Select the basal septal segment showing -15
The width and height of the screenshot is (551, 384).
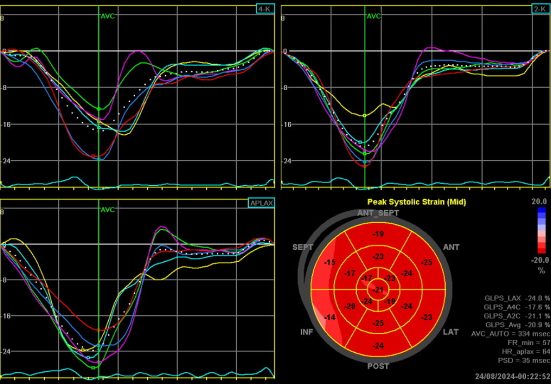[x=330, y=262]
